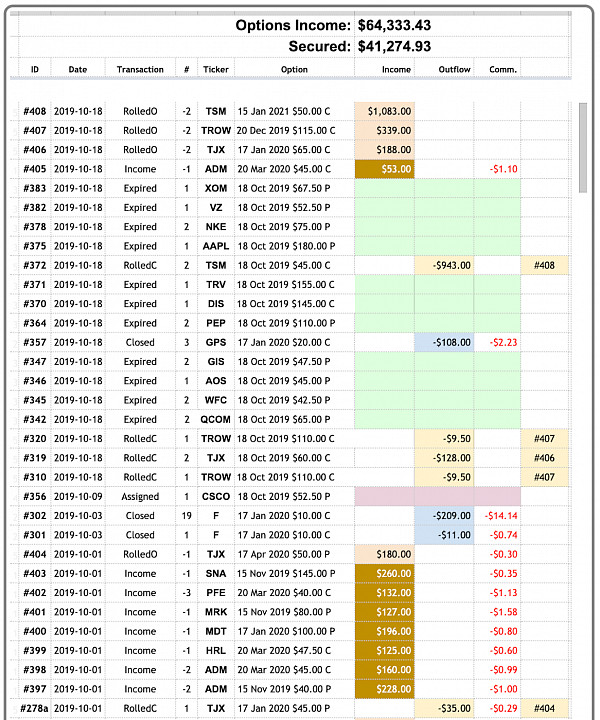600x720 pixels.
Task: Click the #406 reference cell
Action: click(x=544, y=459)
